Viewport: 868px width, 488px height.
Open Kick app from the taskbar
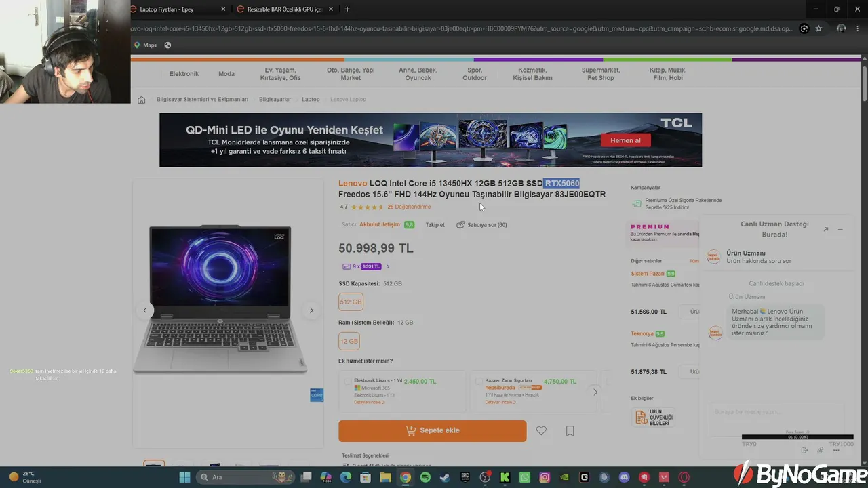pyautogui.click(x=505, y=477)
